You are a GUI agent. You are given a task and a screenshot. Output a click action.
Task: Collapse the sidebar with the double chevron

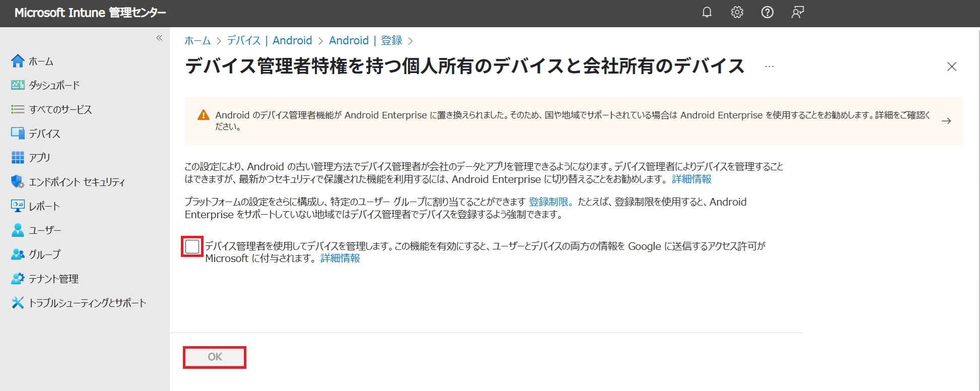point(159,38)
